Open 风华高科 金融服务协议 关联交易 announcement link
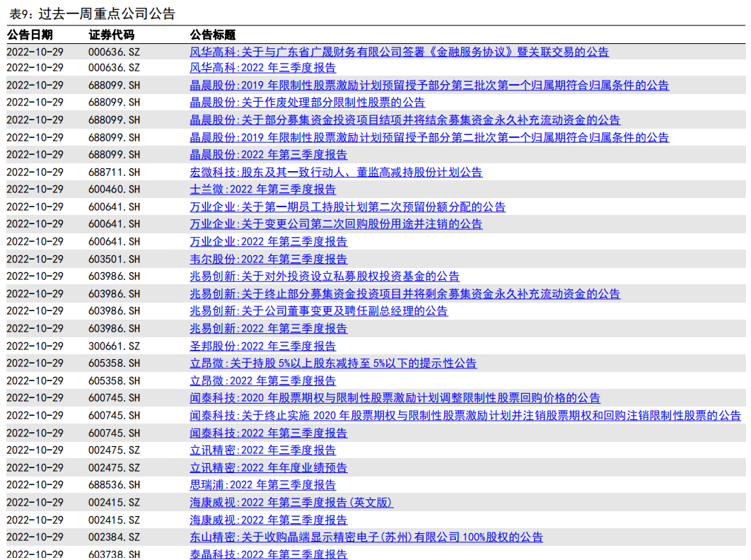751x560 pixels. pos(399,52)
